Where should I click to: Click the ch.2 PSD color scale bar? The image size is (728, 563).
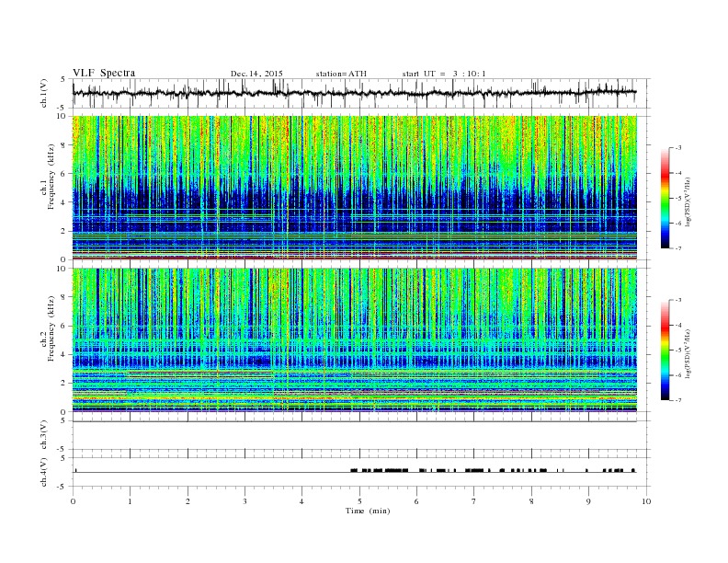coord(665,350)
